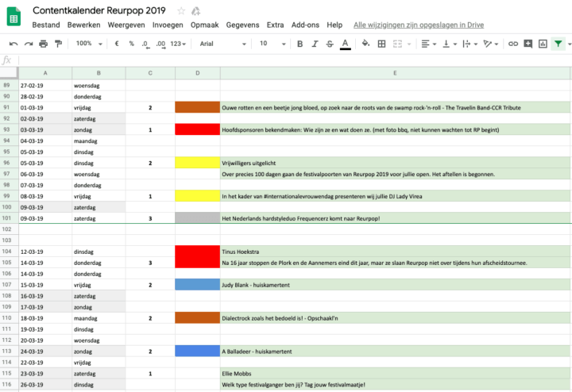Redo the last action
The width and height of the screenshot is (572, 392).
(x=29, y=44)
